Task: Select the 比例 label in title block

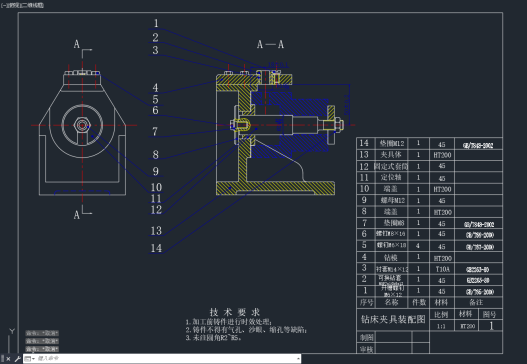Action: 441,315
